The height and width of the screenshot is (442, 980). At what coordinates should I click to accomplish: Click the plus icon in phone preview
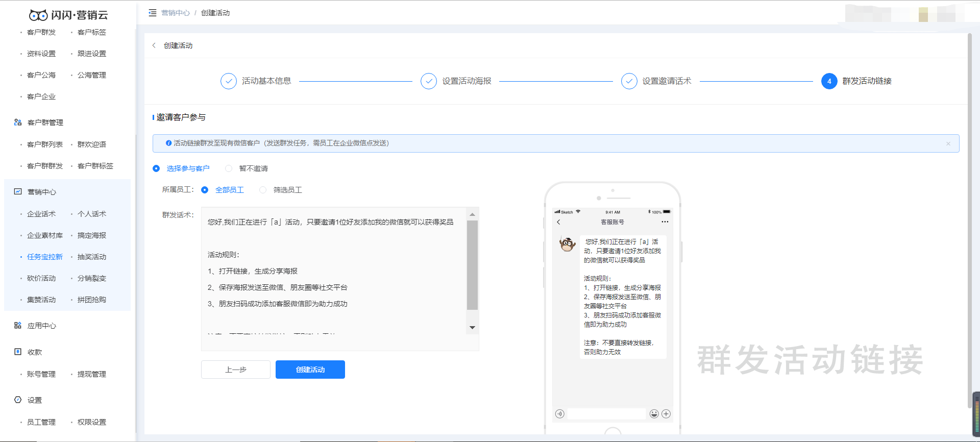(x=666, y=414)
